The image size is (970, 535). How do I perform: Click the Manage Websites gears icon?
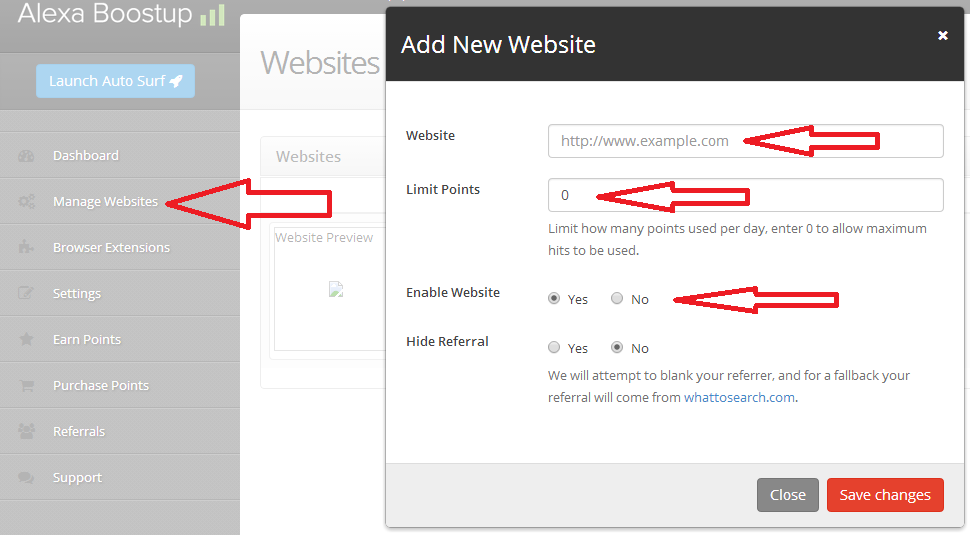point(26,202)
